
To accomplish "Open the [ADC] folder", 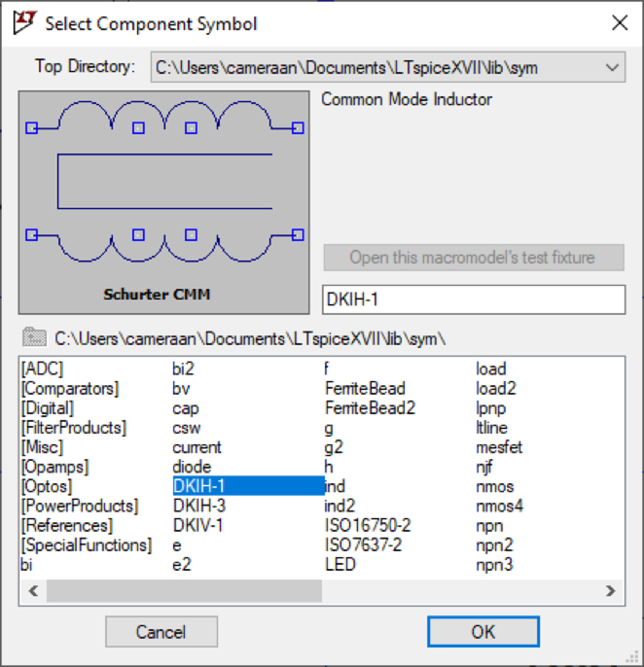I will coord(42,369).
